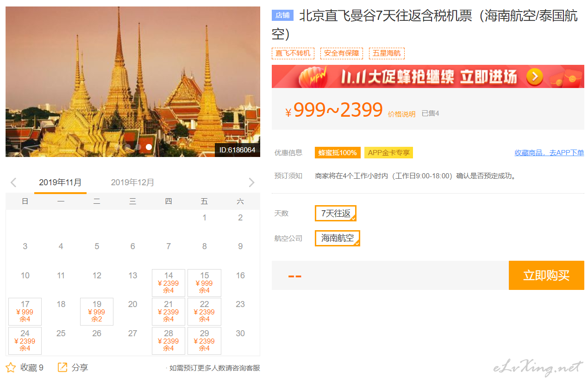Click unavailable date 18 in calendar
The width and height of the screenshot is (588, 383).
pos(61,304)
